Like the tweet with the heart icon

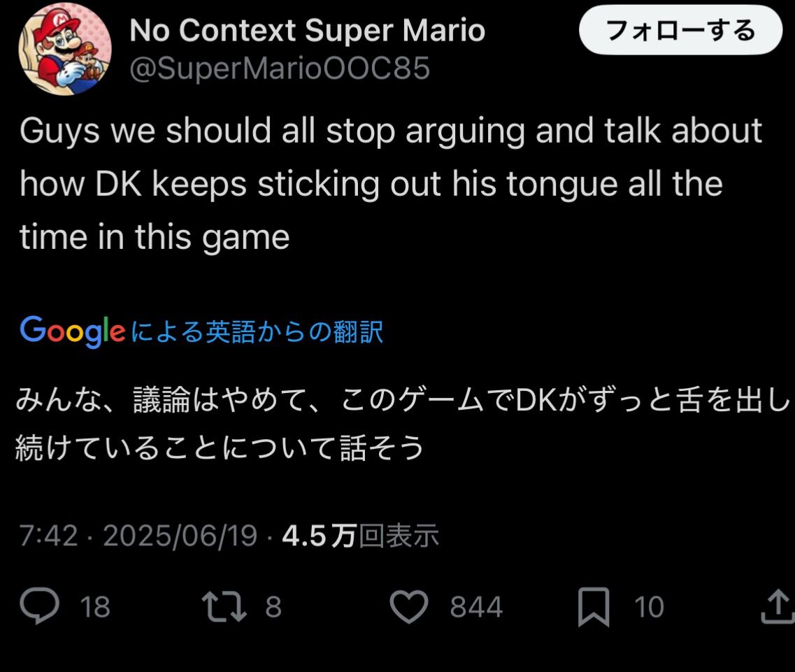point(409,606)
